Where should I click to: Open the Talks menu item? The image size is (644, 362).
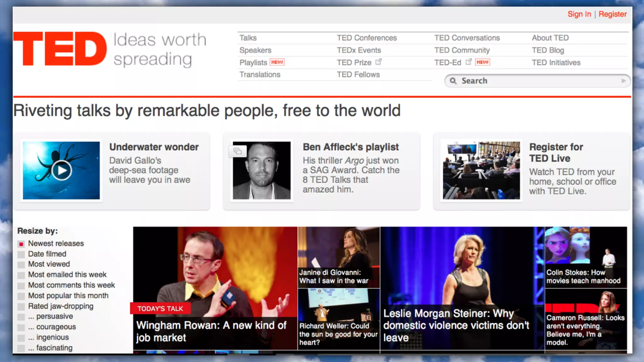pyautogui.click(x=248, y=38)
